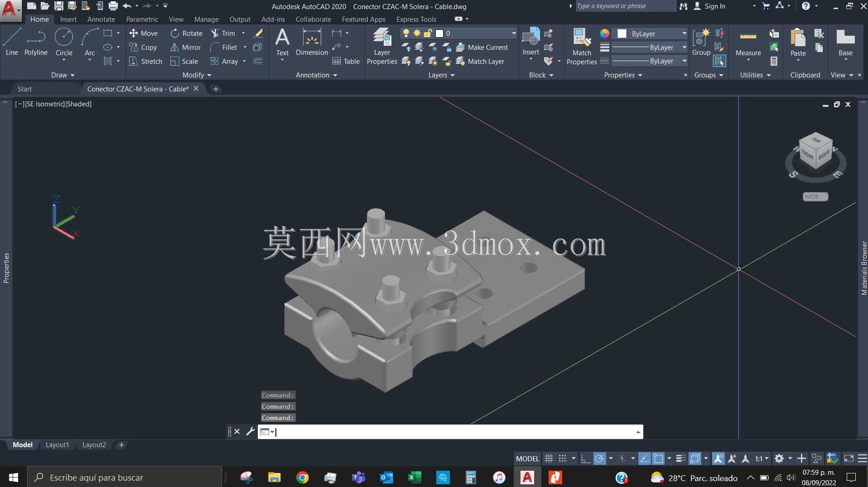Open the Insert ribbon tab
Image resolution: width=868 pixels, height=487 pixels.
point(68,19)
